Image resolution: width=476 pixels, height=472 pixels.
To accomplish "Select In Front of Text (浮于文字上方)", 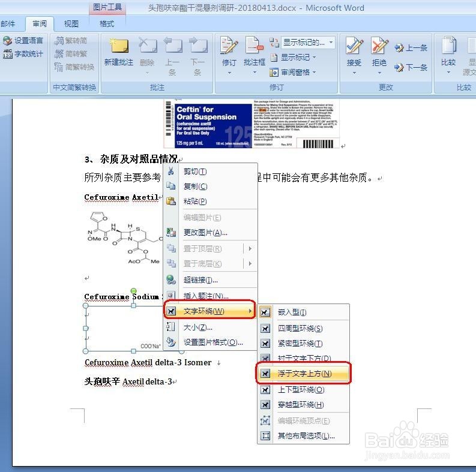I will [x=304, y=374].
